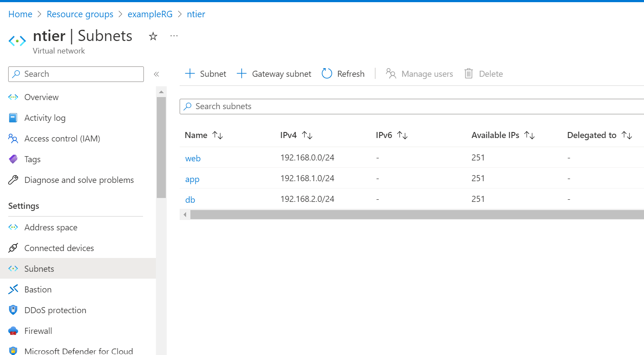Click the Connected devices plug icon
This screenshot has width=644, height=355.
(x=13, y=248)
